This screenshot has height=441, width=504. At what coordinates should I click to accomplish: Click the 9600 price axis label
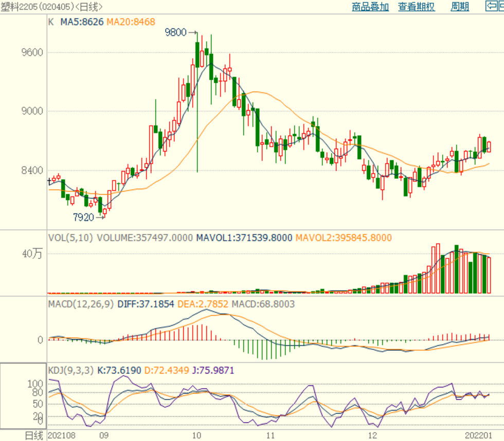coord(31,52)
